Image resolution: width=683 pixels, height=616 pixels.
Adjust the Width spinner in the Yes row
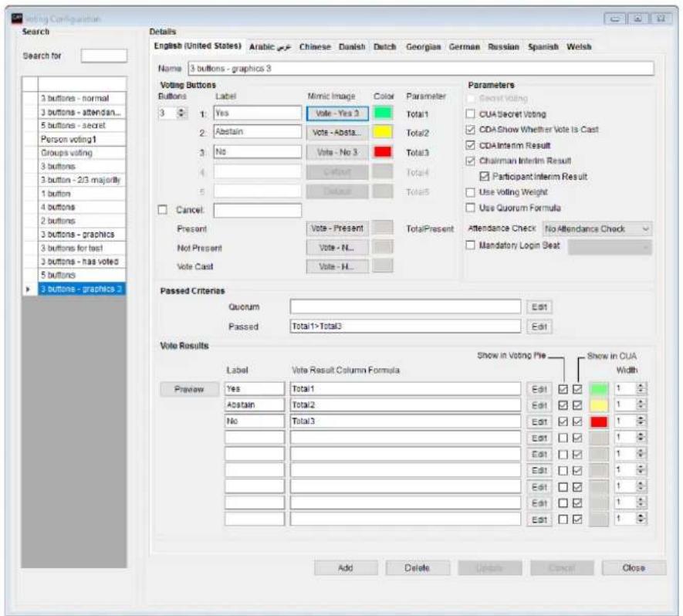(641, 388)
